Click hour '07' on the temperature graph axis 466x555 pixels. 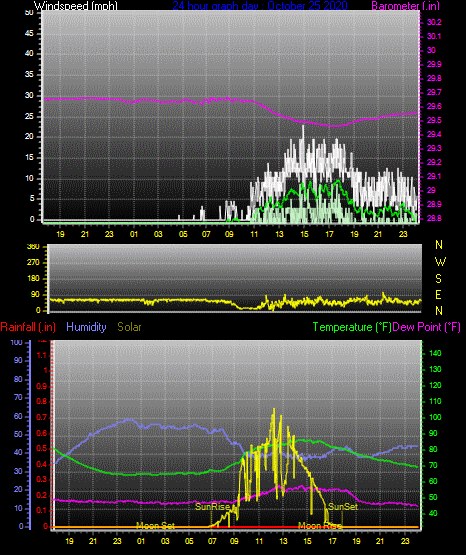[x=212, y=541]
